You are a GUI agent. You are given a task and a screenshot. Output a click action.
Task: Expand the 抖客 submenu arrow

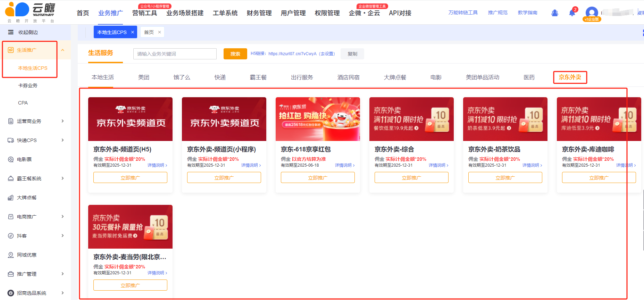[x=63, y=236]
